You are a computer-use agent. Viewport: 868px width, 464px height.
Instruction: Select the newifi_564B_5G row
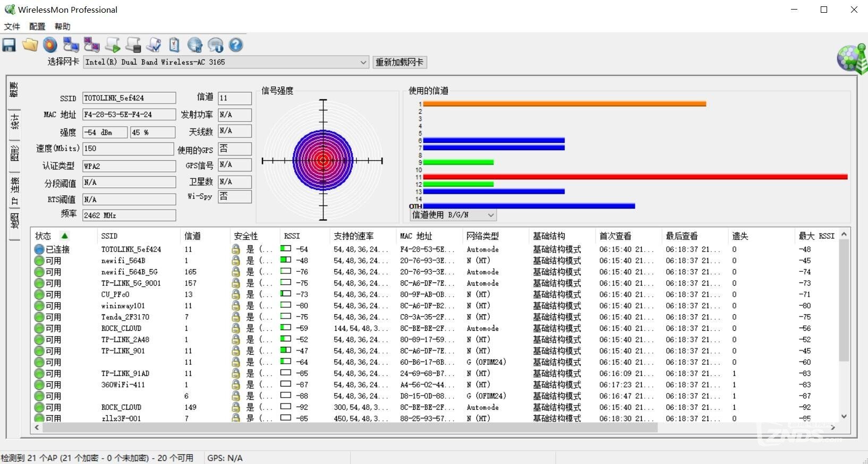tap(436, 271)
